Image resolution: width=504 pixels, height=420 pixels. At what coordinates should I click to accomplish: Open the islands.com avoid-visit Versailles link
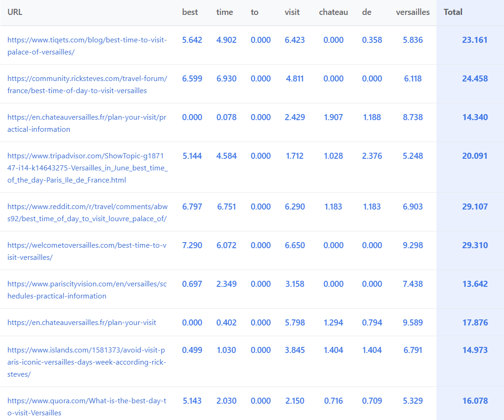click(x=87, y=362)
